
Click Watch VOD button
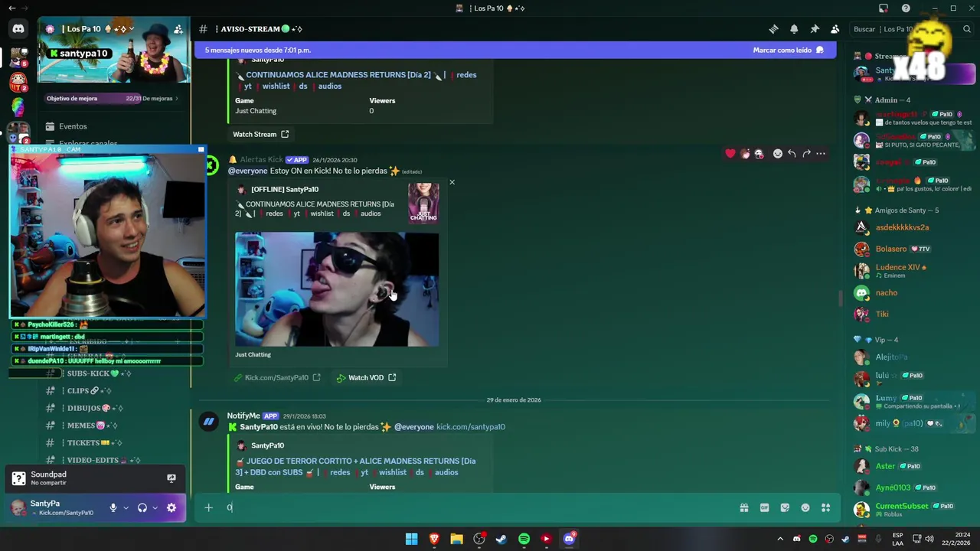[366, 377]
